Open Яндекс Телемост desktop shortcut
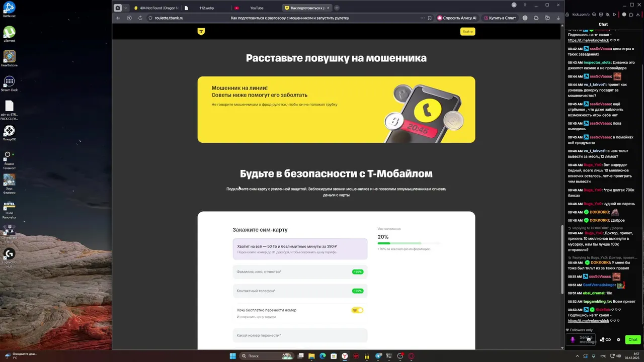 pyautogui.click(x=9, y=160)
